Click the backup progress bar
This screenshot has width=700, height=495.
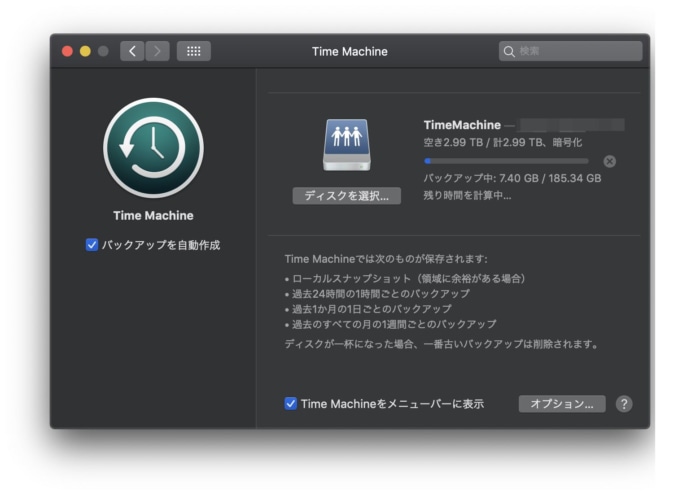click(x=506, y=161)
